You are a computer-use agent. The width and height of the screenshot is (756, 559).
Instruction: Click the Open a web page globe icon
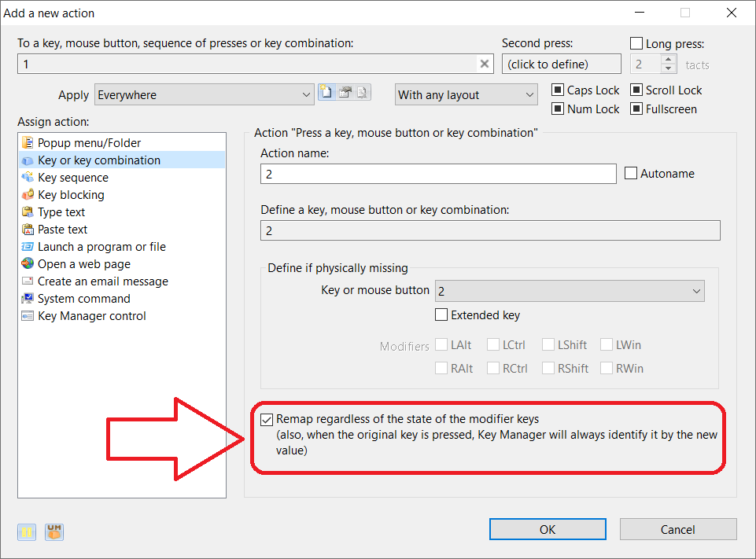click(28, 263)
